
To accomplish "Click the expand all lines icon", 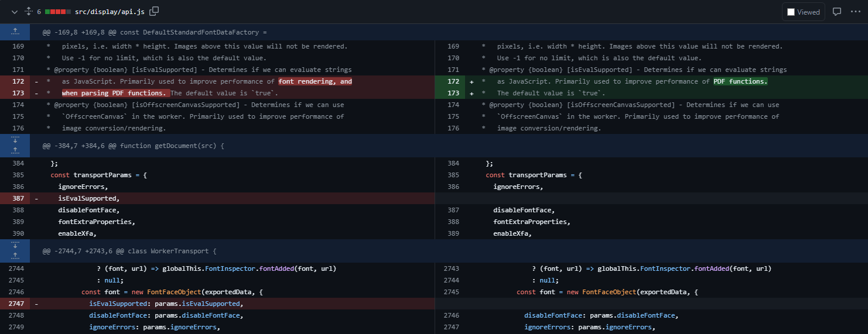I will pos(28,12).
